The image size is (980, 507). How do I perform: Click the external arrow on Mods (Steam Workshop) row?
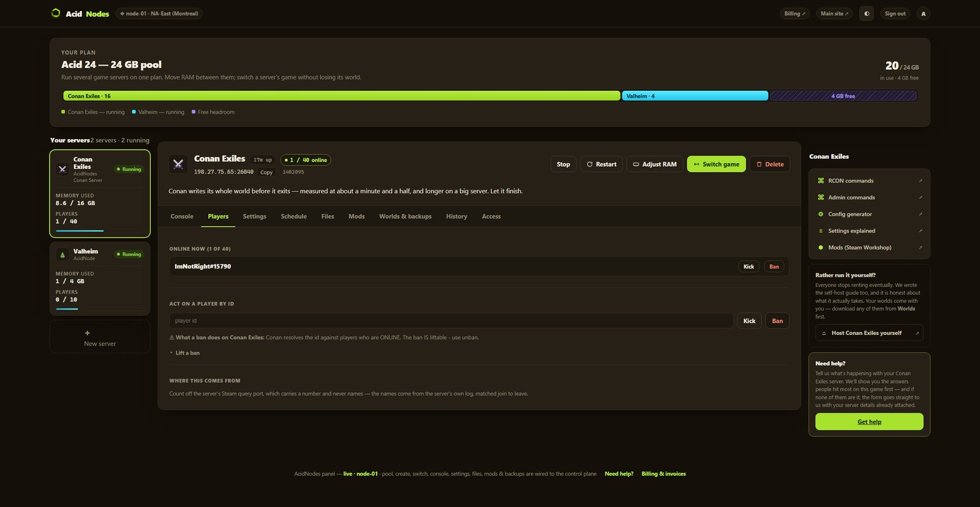[920, 248]
